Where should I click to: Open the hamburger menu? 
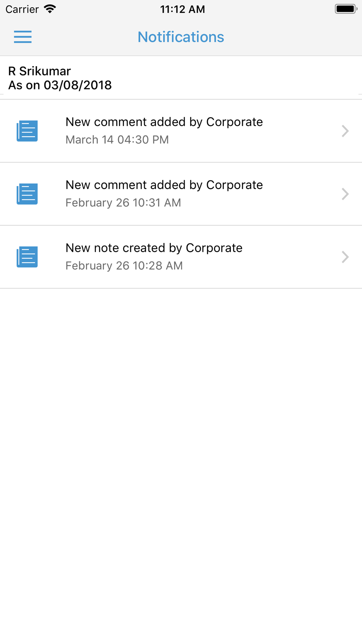tap(23, 37)
